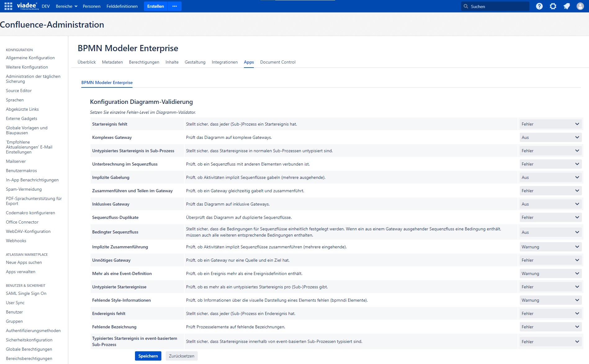This screenshot has height=364, width=589.
Task: Click the Suchen search field
Action: [495, 6]
